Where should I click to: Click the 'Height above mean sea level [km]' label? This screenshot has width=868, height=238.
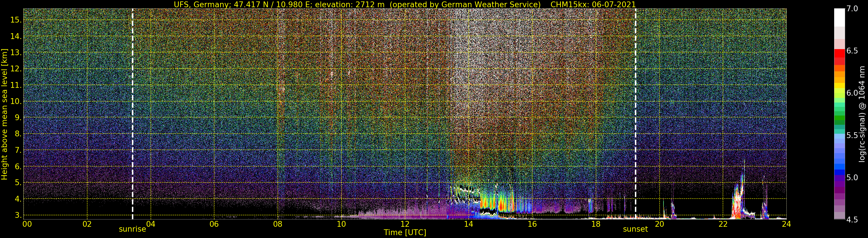4,114
